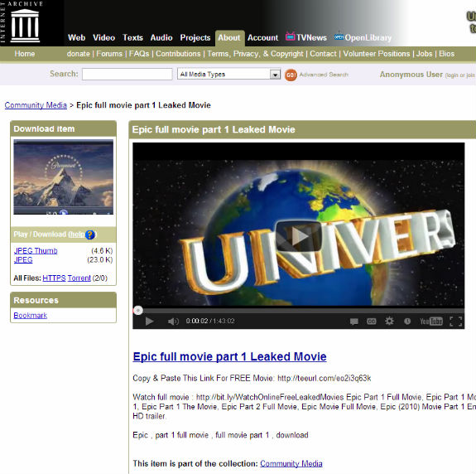Click the orange GO! search button
The image size is (476, 474).
(291, 75)
